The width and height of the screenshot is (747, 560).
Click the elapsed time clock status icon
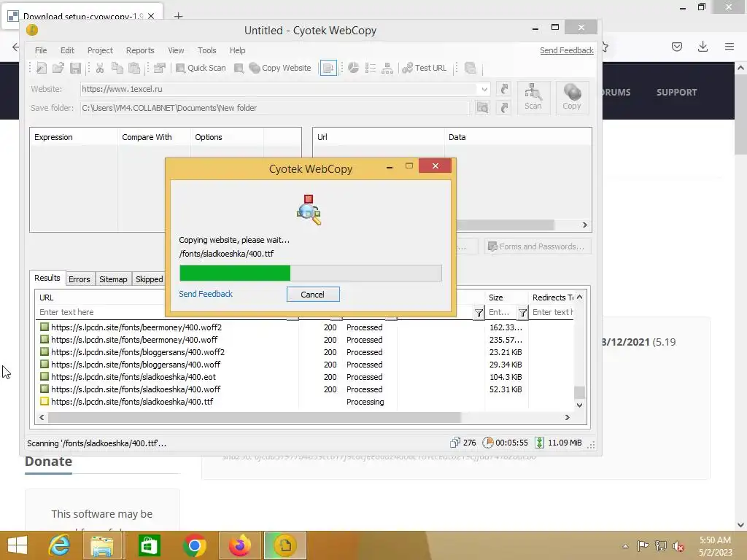[487, 443]
